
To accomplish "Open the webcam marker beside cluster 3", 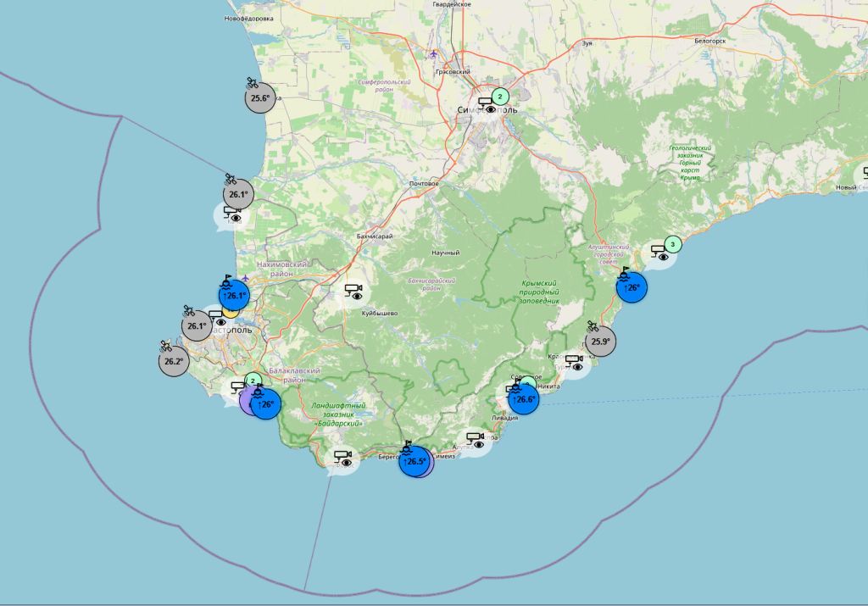I will point(659,253).
